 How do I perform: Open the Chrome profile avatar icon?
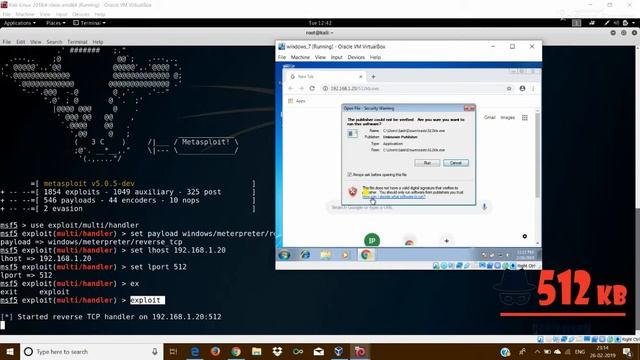(x=522, y=88)
